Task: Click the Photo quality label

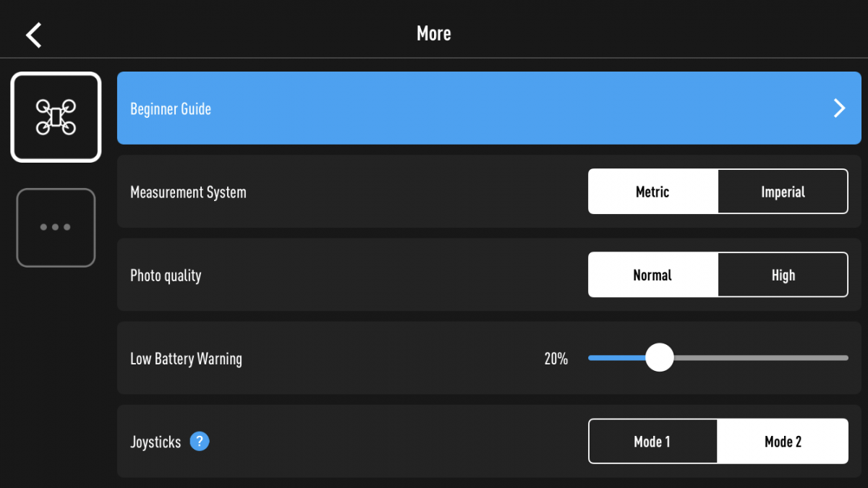Action: (x=166, y=275)
